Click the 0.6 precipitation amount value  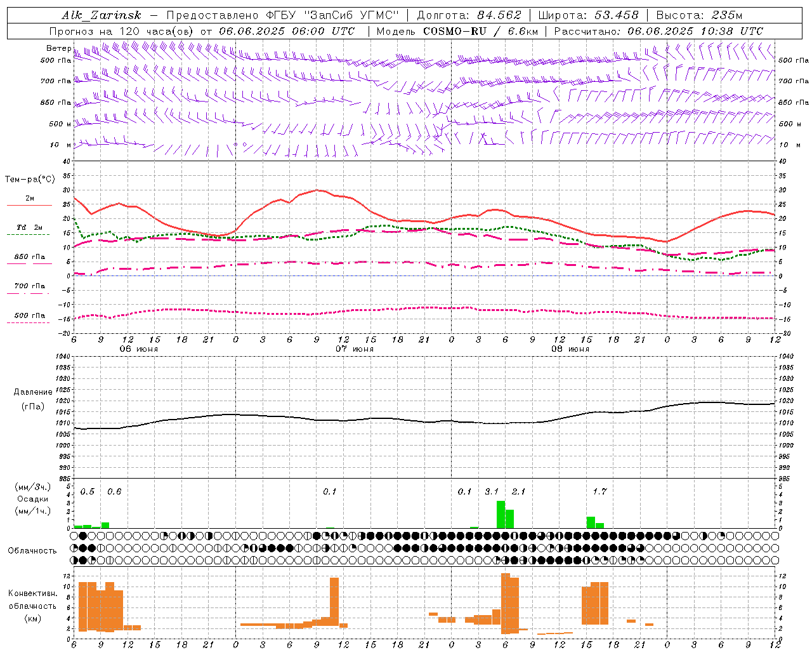pyautogui.click(x=114, y=491)
